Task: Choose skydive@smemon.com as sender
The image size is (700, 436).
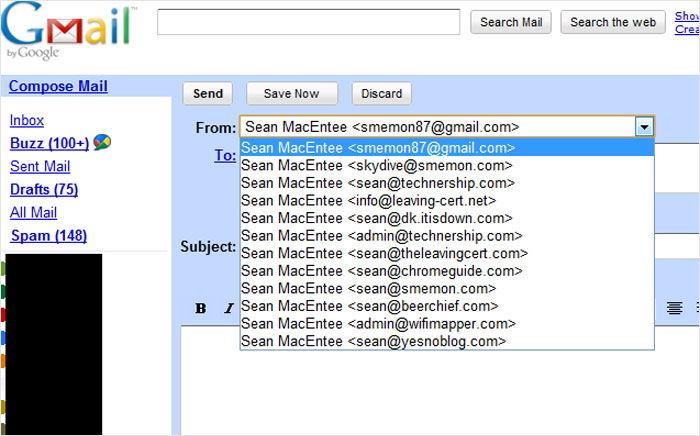Action: (x=376, y=165)
